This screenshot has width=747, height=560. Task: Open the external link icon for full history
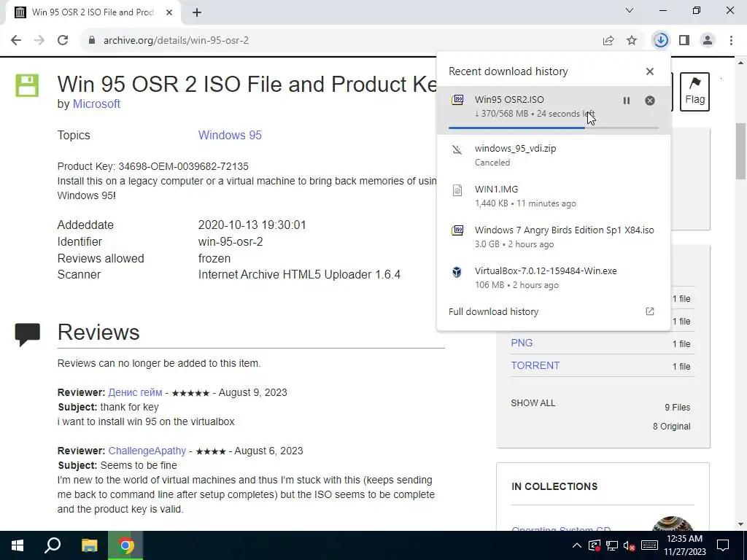[x=650, y=311]
